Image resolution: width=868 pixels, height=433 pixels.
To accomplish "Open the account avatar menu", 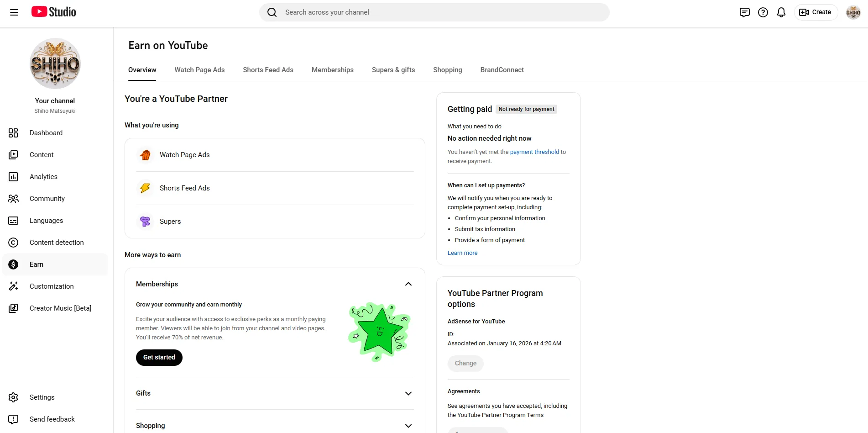I will coord(853,12).
